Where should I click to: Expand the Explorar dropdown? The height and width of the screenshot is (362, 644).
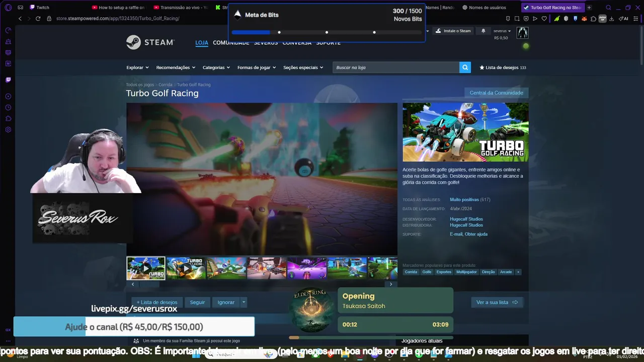[x=137, y=67]
